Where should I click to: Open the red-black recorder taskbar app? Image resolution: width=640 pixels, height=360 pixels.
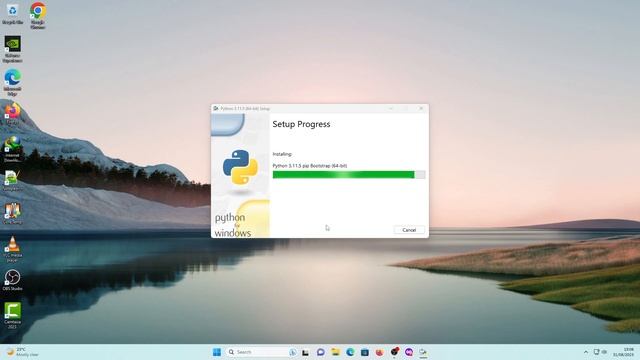pyautogui.click(x=394, y=352)
